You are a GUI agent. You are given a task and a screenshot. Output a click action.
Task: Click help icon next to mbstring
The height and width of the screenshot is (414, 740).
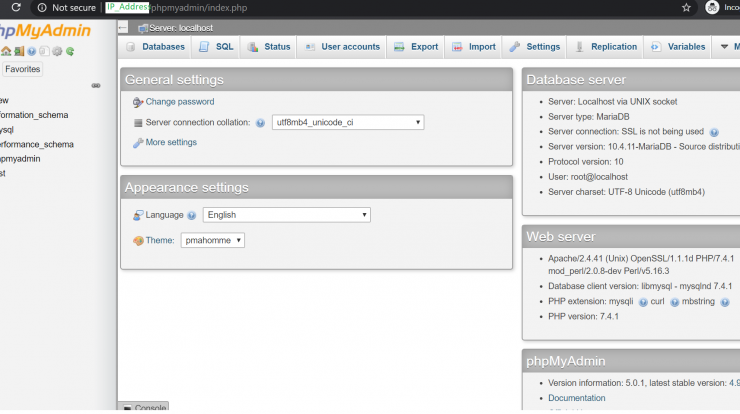[x=725, y=302]
